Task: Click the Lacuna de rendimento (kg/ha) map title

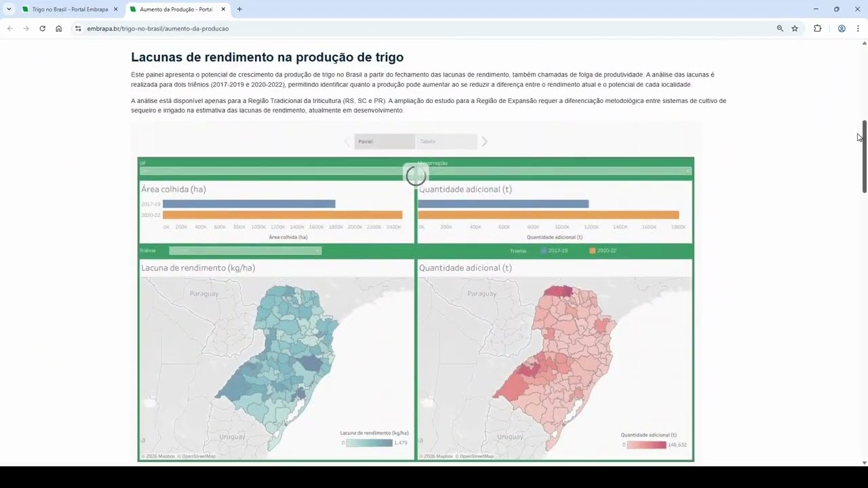Action: coord(198,268)
